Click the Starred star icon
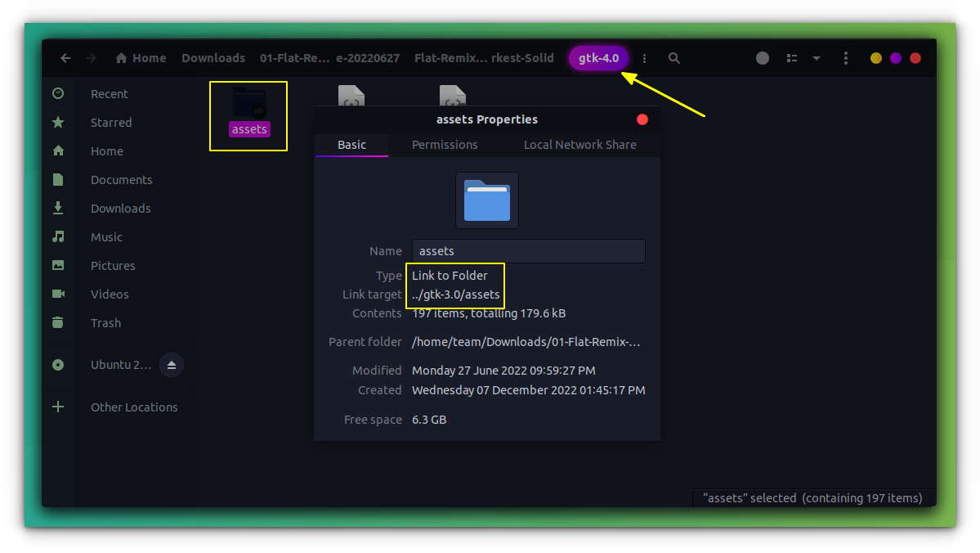Screen dimensions: 980x553 coord(58,122)
